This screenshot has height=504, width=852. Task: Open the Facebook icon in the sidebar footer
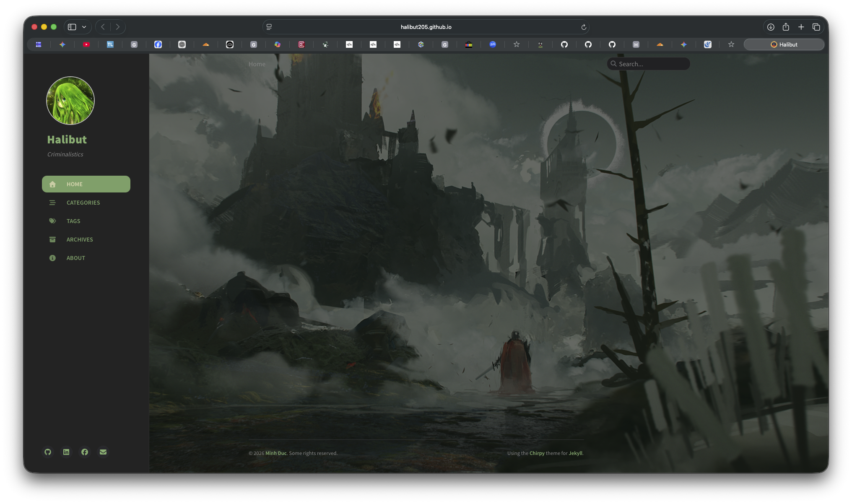[85, 452]
